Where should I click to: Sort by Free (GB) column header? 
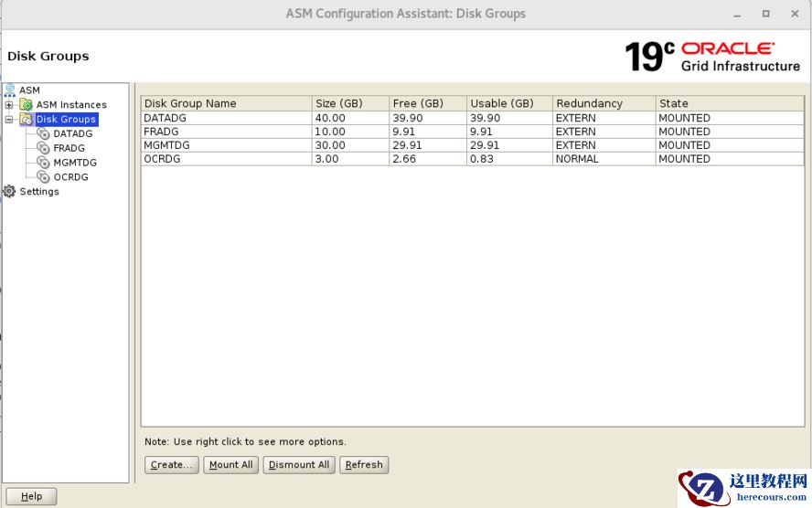pos(428,103)
